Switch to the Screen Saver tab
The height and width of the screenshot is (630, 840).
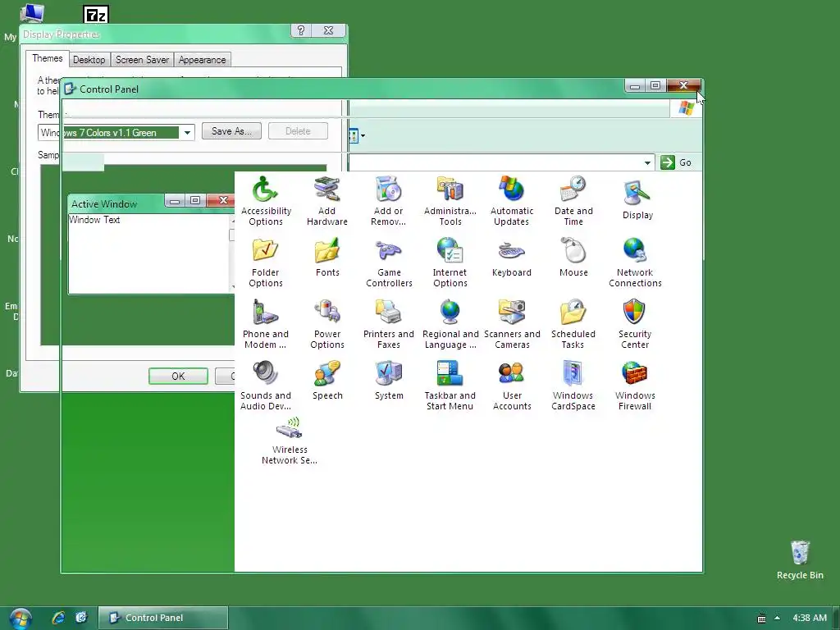[142, 59]
